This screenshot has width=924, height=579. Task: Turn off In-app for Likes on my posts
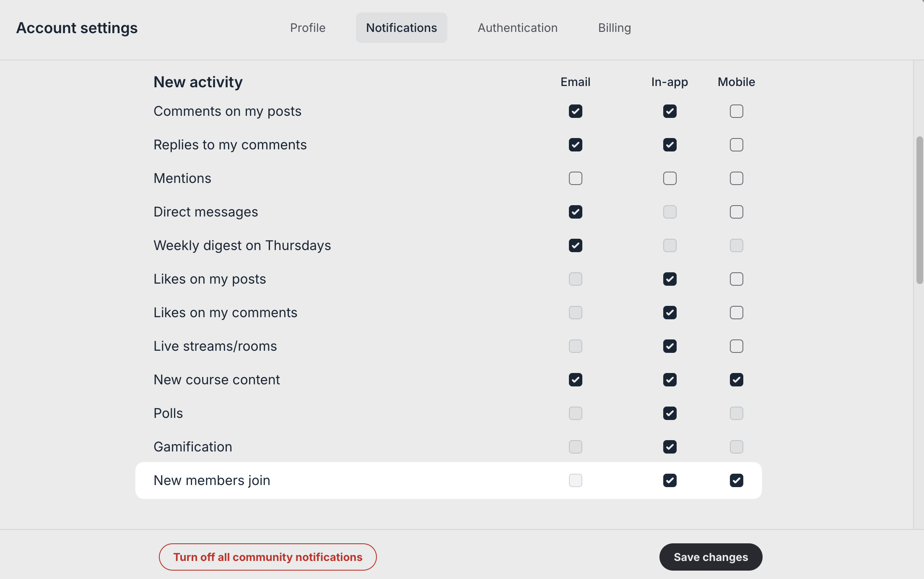tap(670, 279)
